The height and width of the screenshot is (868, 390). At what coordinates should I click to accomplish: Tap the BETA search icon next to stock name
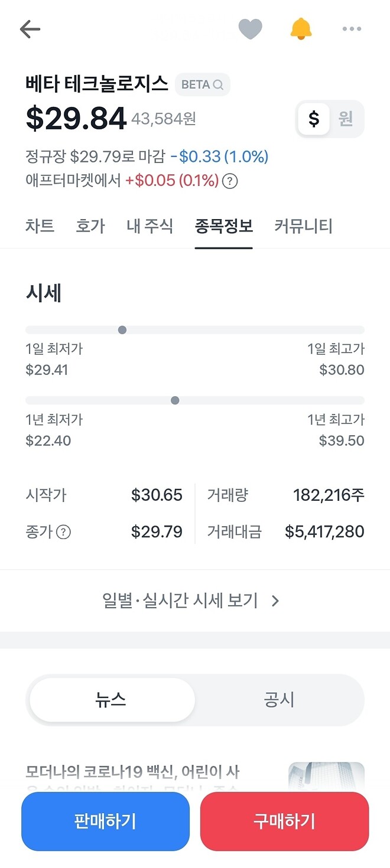218,84
